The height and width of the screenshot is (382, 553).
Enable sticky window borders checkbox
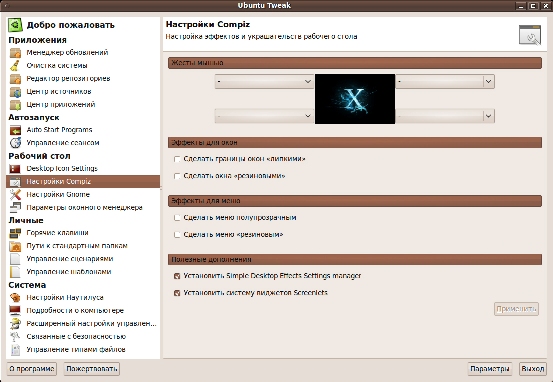177,159
